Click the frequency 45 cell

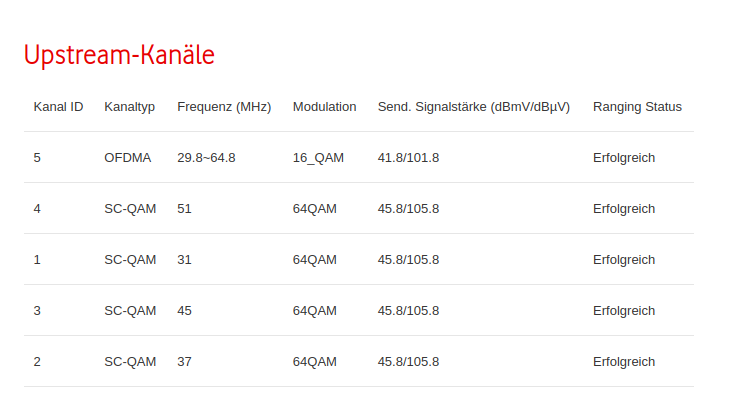coord(184,311)
